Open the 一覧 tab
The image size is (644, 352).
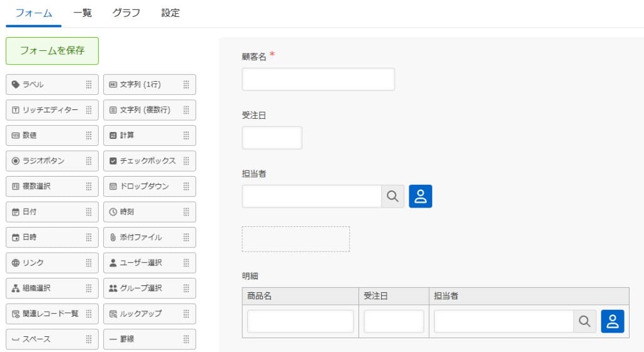82,13
